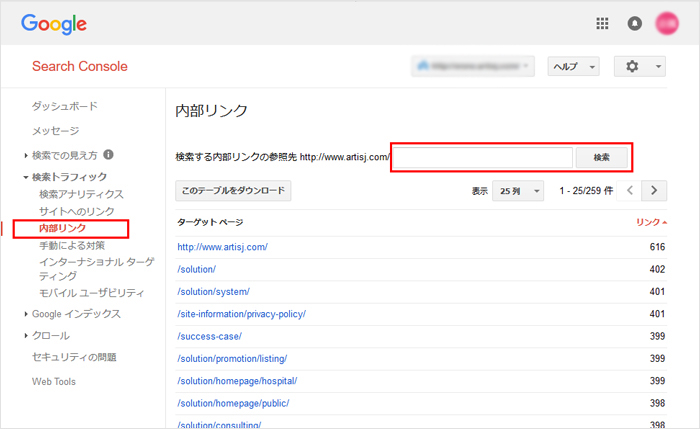Open /solution/homepage/hospital/ link
Viewport: 700px width, 429px height.
click(237, 381)
